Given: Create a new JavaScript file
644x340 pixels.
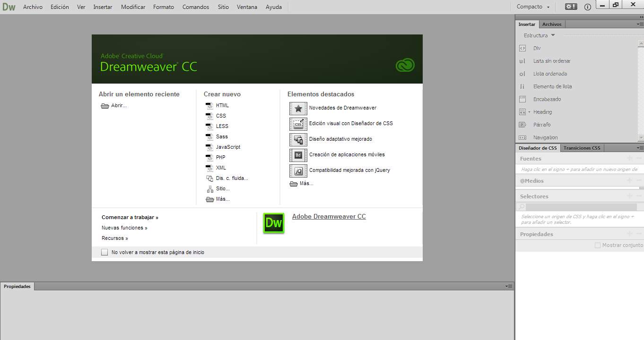Looking at the screenshot, I should 223,147.
